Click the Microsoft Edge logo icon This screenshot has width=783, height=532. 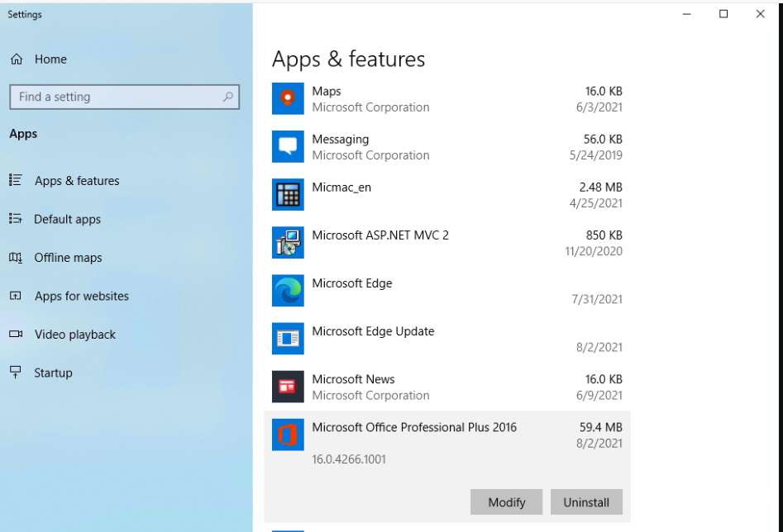pos(288,291)
